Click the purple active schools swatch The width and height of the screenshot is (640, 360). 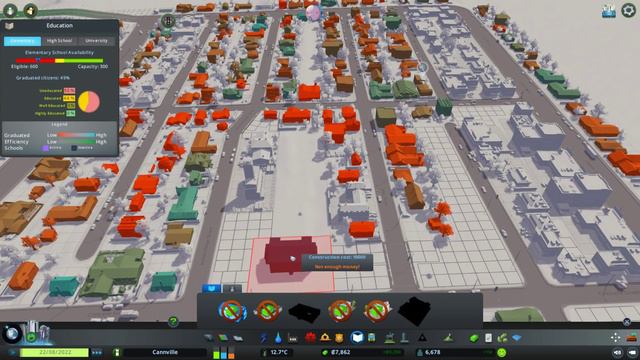pyautogui.click(x=45, y=148)
